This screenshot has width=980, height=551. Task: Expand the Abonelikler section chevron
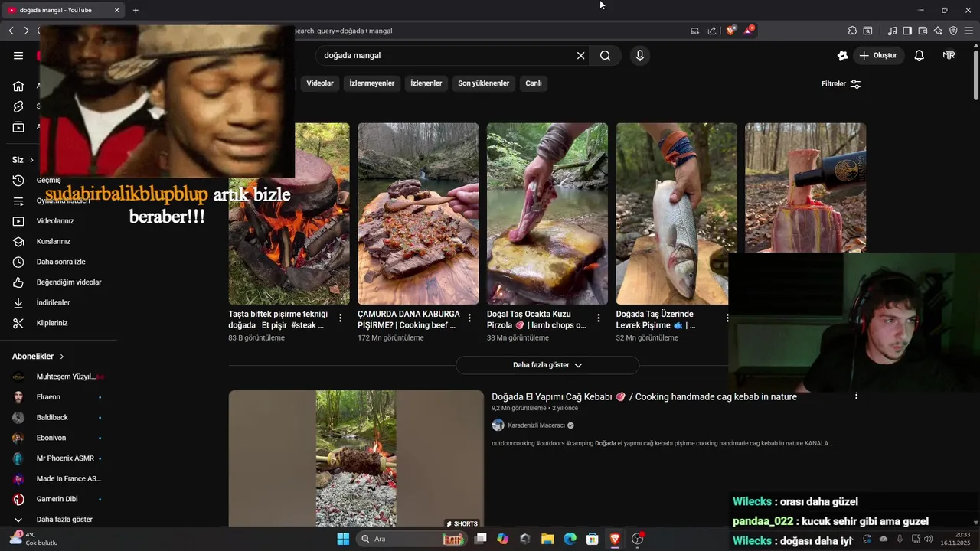[x=62, y=357]
